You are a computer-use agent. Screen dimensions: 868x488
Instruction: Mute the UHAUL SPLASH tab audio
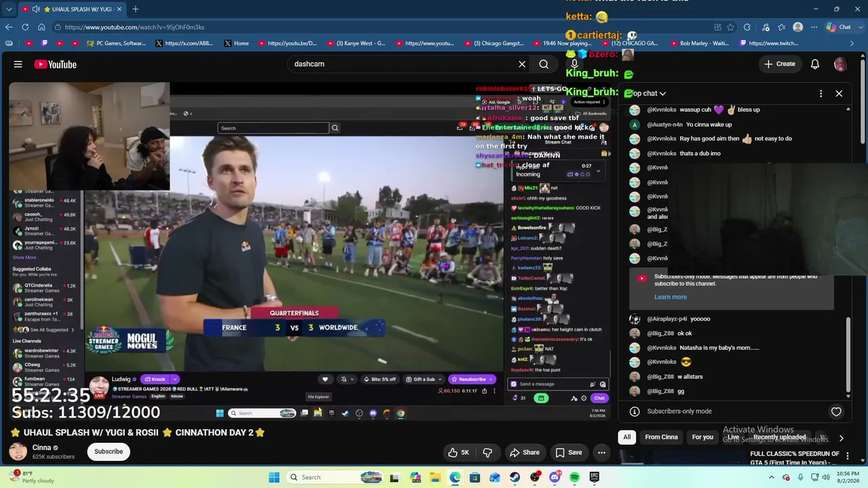[36, 9]
